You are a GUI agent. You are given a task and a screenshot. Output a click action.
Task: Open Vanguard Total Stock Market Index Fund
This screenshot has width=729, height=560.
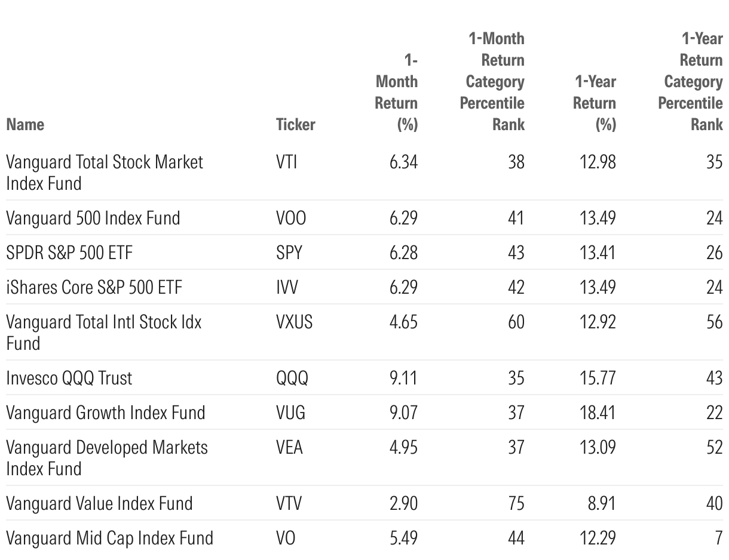pos(105,172)
